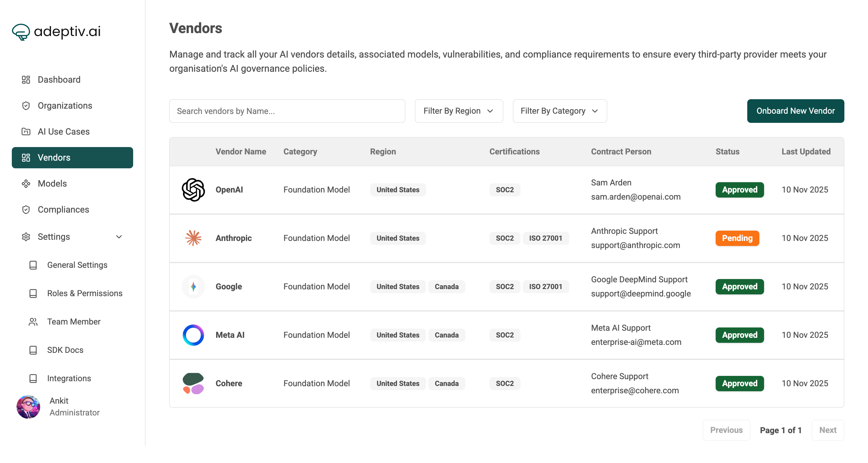
Task: Open the Filter By Region dropdown
Action: (459, 111)
